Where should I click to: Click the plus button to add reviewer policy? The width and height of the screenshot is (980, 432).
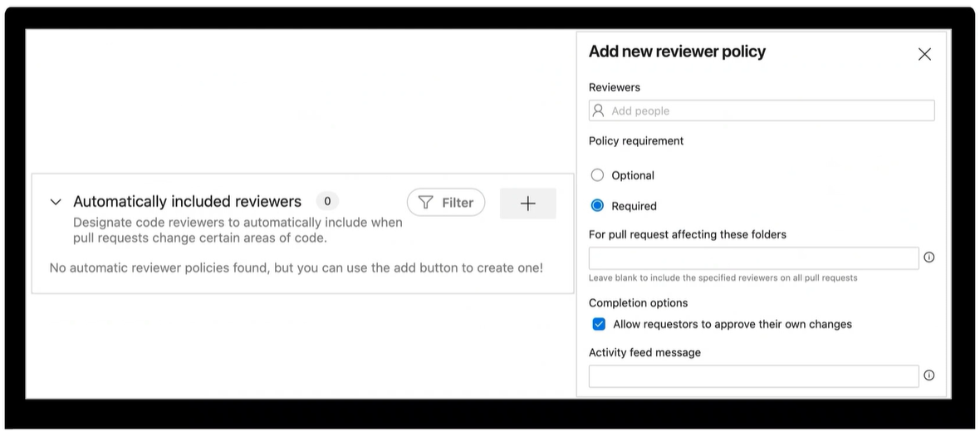click(x=528, y=204)
